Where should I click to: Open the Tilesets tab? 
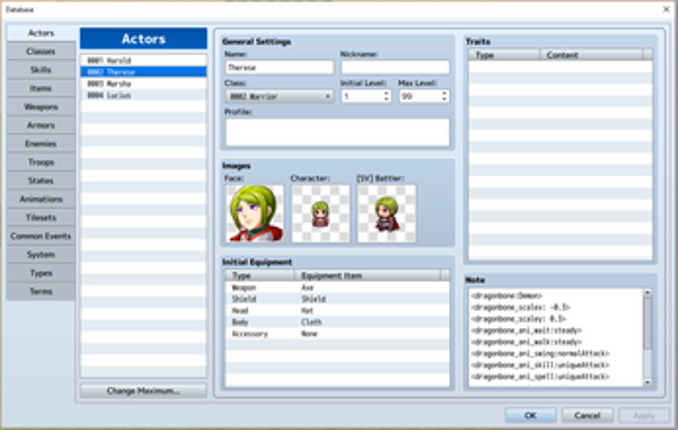coord(41,218)
